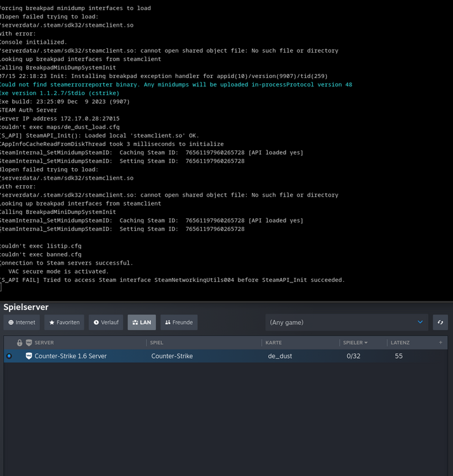The image size is (453, 476).
Task: Sort by VAC shield column icon
Action: [29, 343]
